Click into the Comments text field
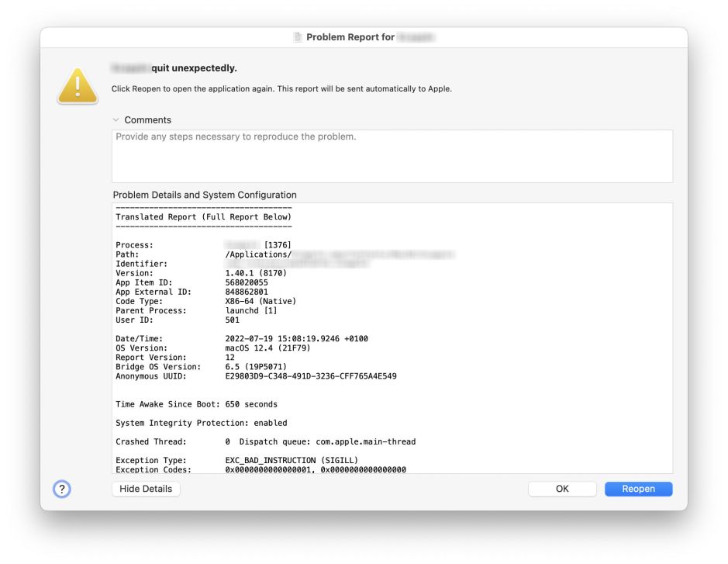728x564 pixels. click(x=392, y=156)
